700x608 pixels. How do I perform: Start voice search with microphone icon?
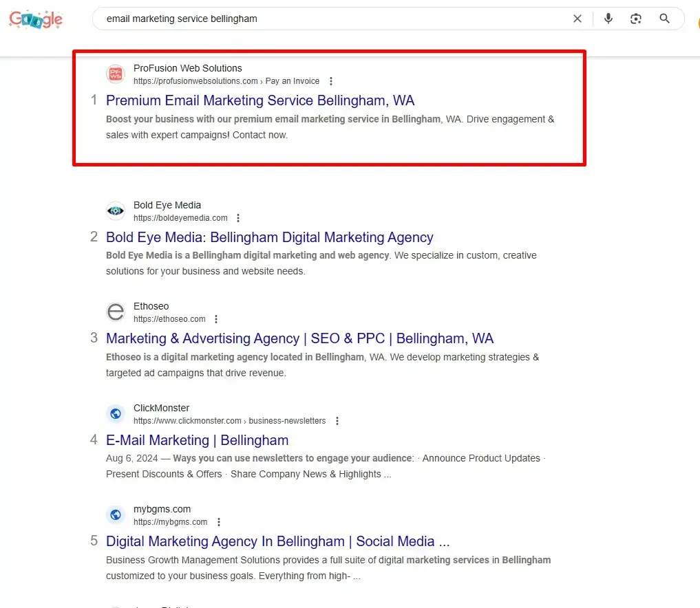click(608, 19)
